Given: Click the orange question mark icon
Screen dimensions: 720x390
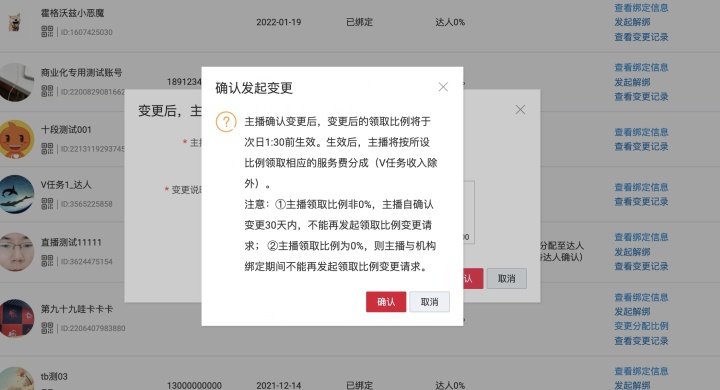Looking at the screenshot, I should 226,122.
